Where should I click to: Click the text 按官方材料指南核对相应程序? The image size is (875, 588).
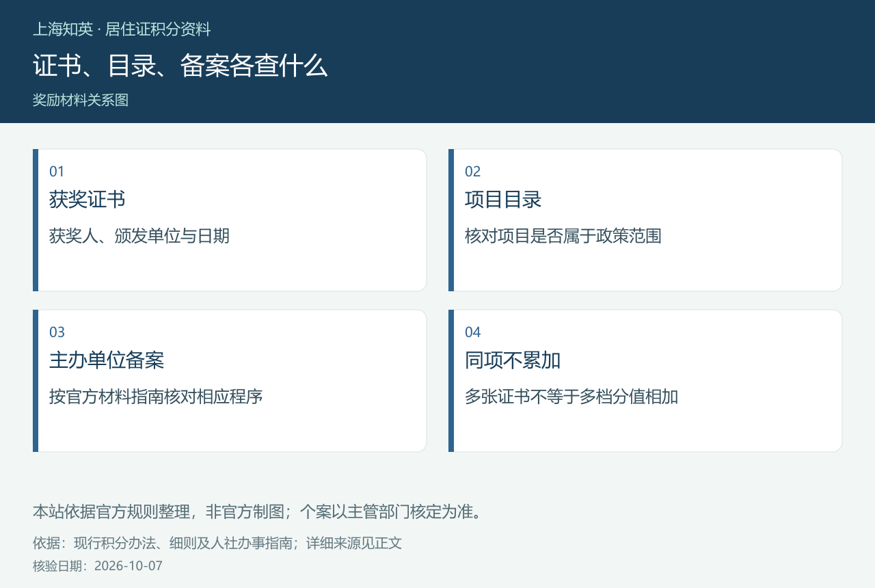[156, 397]
